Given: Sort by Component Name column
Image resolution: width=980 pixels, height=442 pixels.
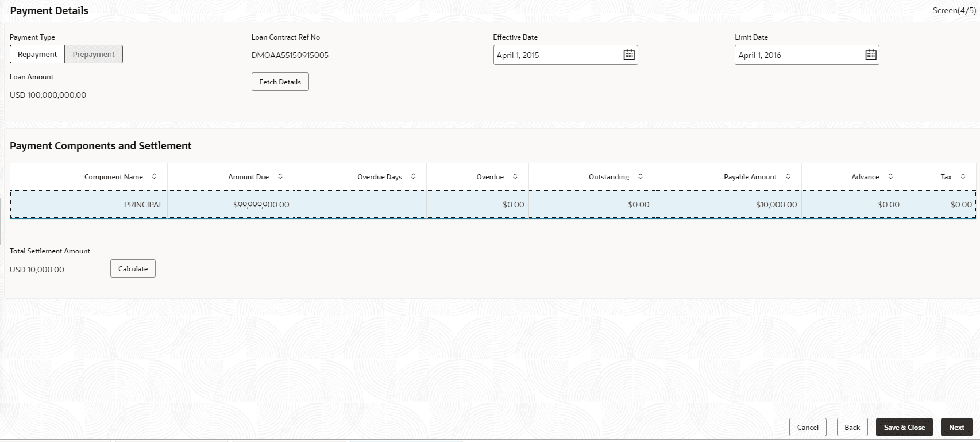Looking at the screenshot, I should (154, 176).
